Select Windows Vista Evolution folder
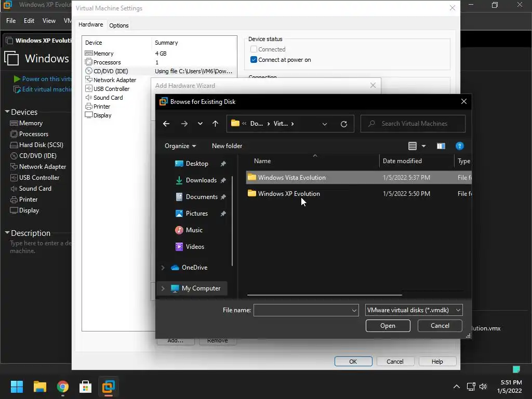 click(x=358, y=178)
